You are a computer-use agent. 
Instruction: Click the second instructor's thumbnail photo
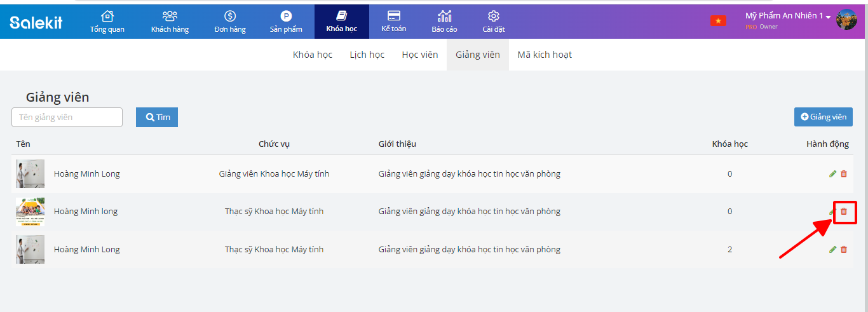(x=30, y=212)
